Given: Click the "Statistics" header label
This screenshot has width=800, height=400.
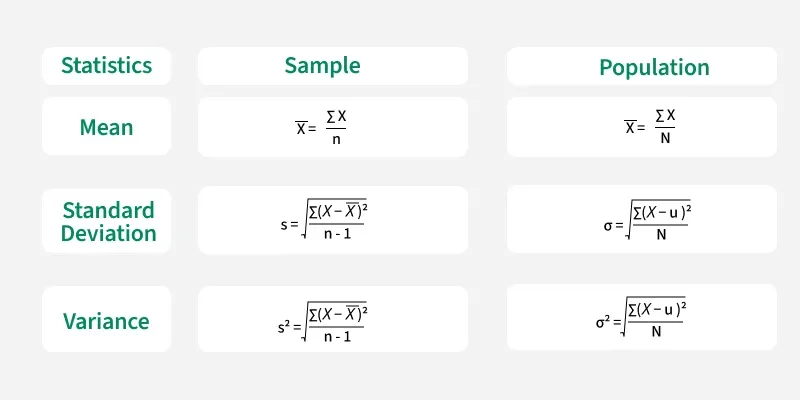Looking at the screenshot, I should point(106,66).
